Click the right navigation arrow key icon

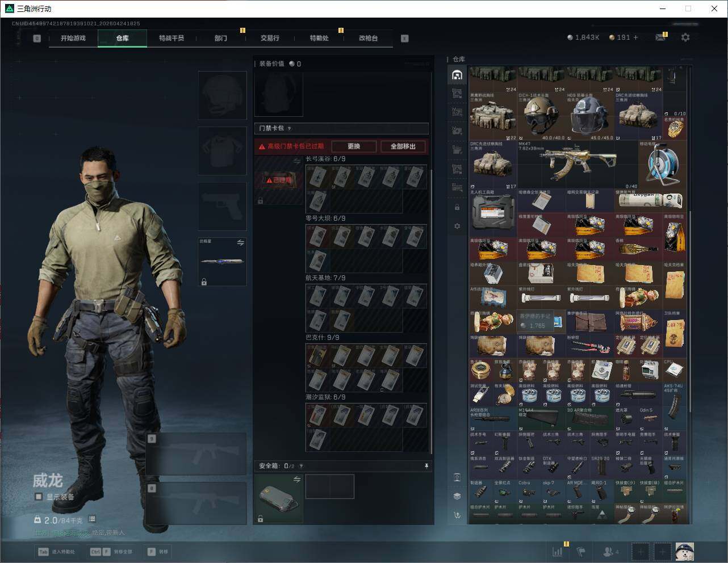[x=405, y=39]
